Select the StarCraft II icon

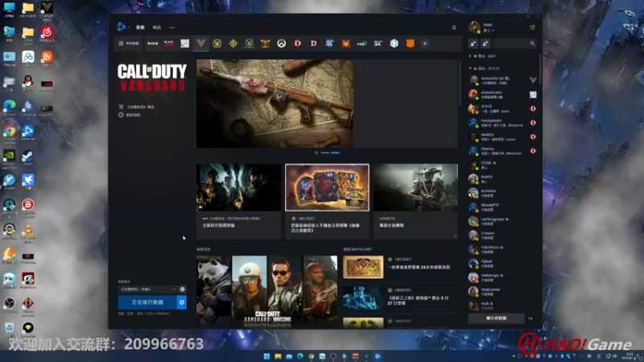329,43
